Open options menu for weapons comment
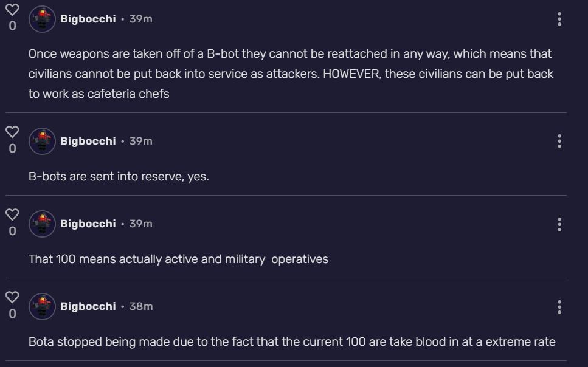 pos(559,19)
